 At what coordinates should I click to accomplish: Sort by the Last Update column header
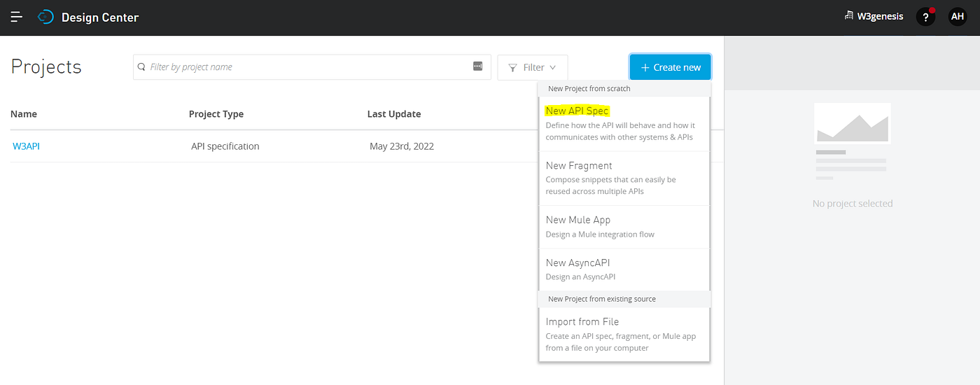(394, 113)
